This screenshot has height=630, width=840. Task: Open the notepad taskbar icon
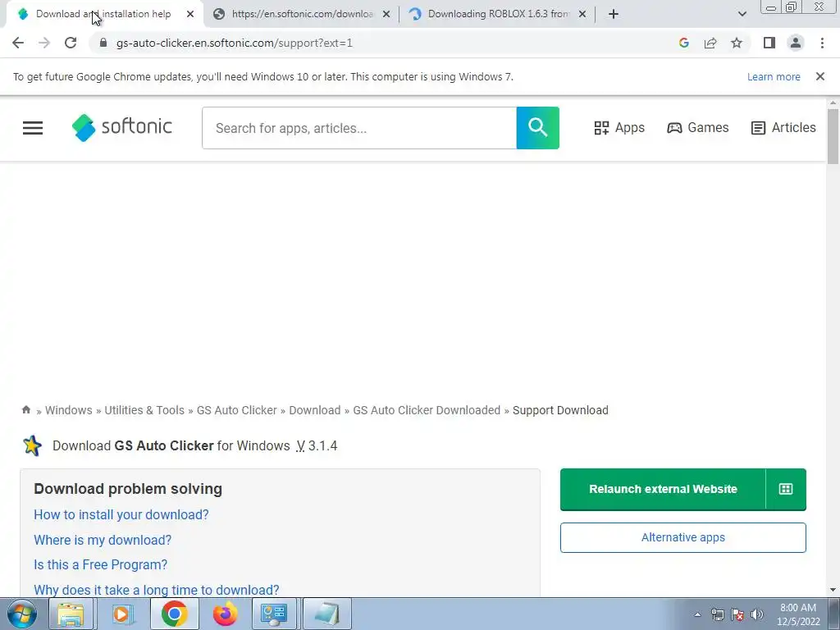click(x=327, y=614)
